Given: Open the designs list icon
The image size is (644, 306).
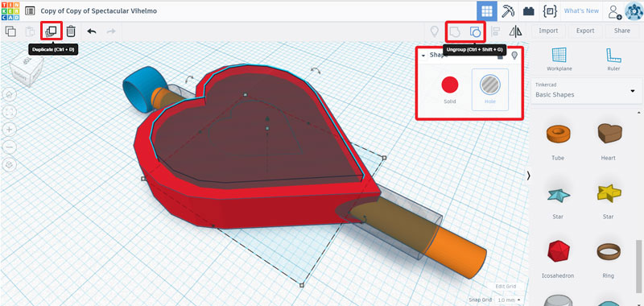Looking at the screenshot, I should (30, 10).
